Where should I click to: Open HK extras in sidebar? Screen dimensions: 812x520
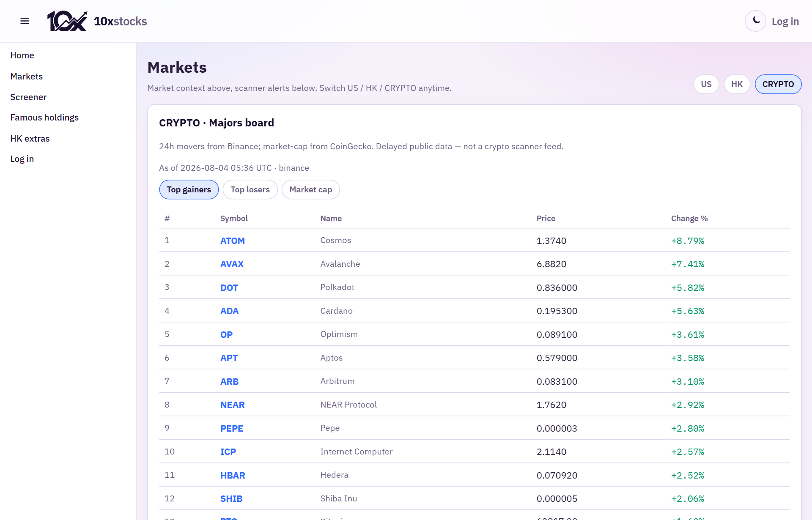30,139
